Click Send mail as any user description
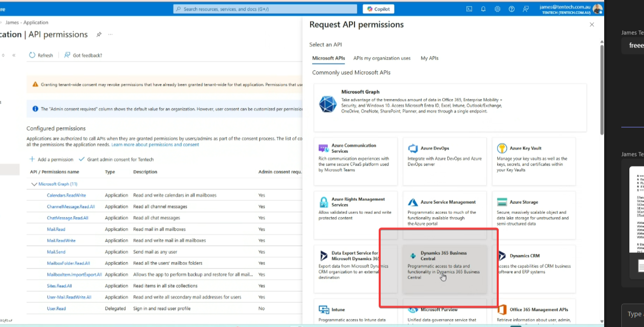Screen dimensions: 644x327 (155, 252)
